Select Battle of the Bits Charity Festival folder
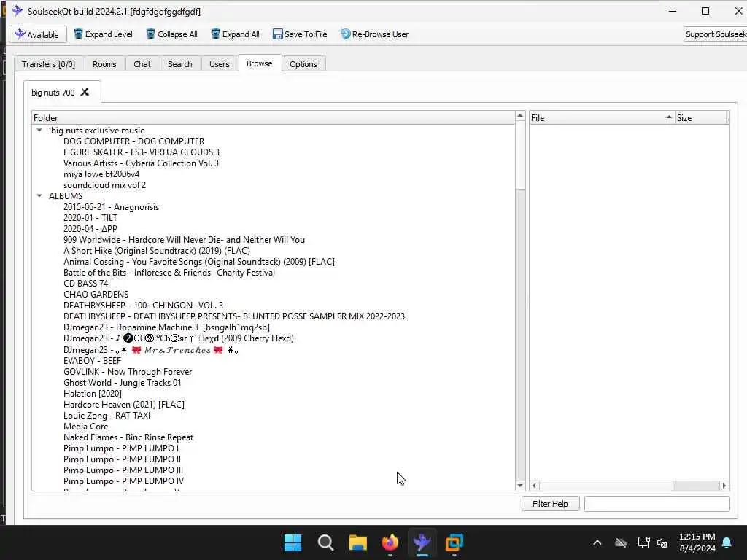Image resolution: width=747 pixels, height=560 pixels. click(169, 273)
